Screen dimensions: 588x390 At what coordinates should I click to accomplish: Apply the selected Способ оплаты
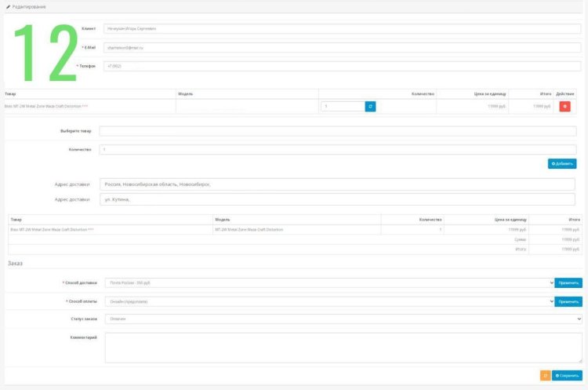(568, 301)
